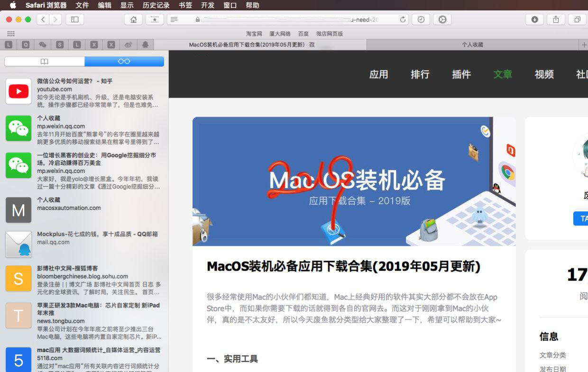Open the 厦大网络 favorites link
The image size is (588, 372).
(280, 34)
